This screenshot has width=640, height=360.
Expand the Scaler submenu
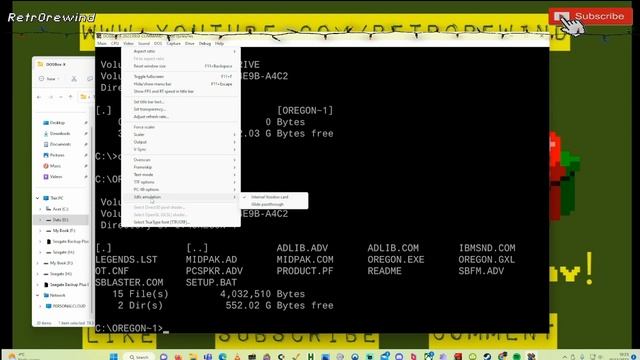181,135
